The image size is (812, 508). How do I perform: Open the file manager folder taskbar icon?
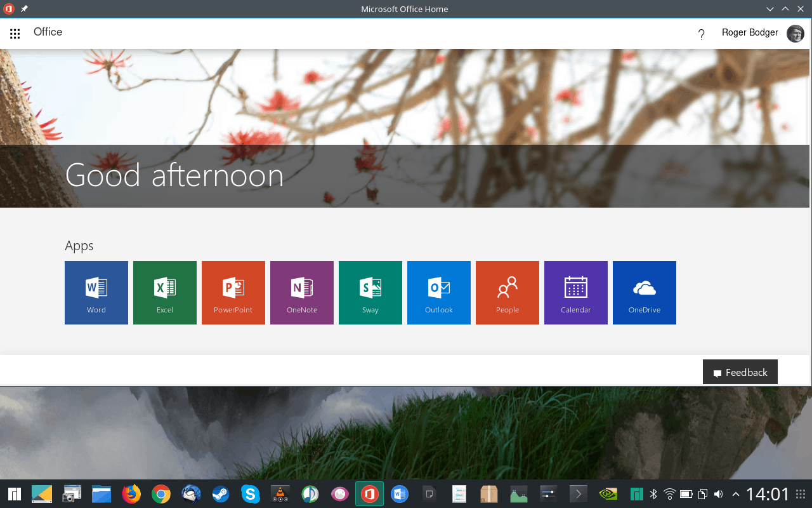tap(101, 494)
